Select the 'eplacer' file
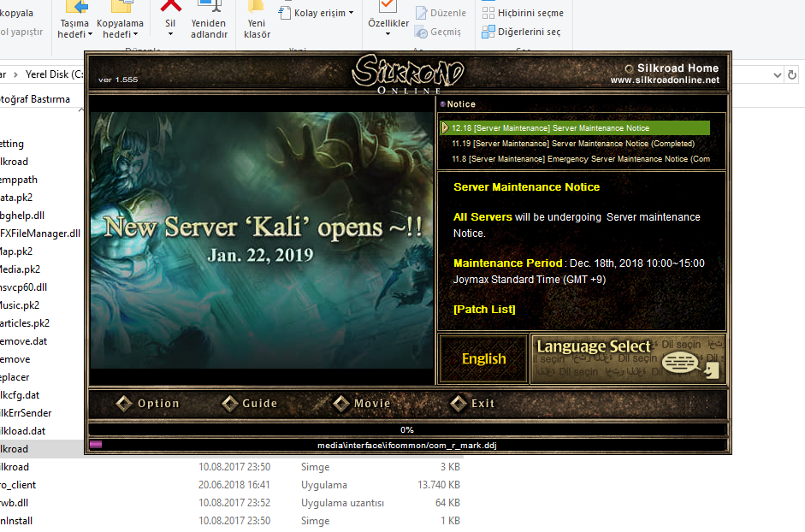 [x=15, y=377]
